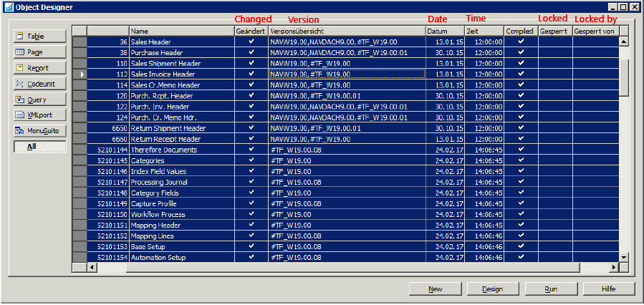Viewport: 644px width, 305px height.
Task: Click the vertical scrollbar up arrow
Action: [623, 42]
